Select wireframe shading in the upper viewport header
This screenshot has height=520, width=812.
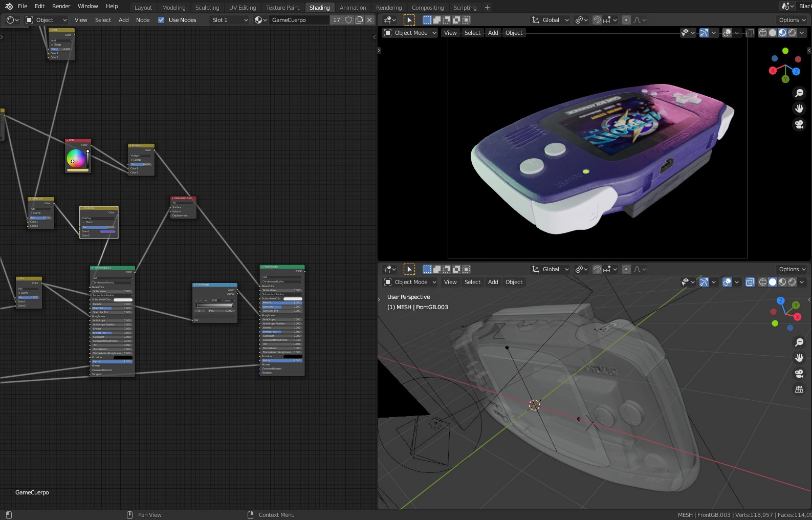[762, 33]
